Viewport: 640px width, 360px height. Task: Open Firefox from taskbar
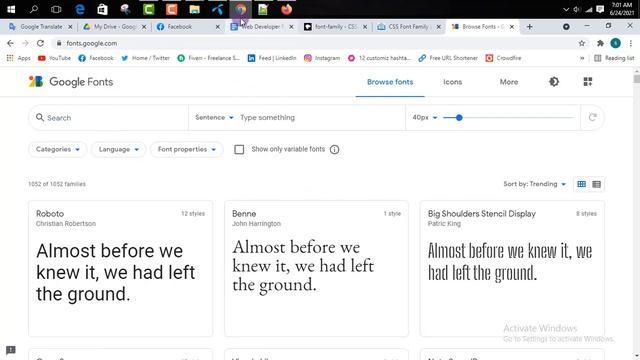(287, 9)
